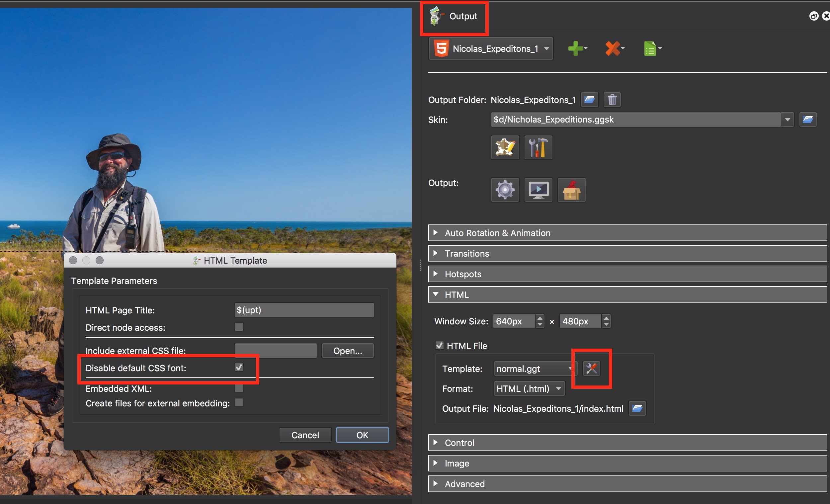Expand the Transitions section
The width and height of the screenshot is (830, 504).
tap(627, 253)
